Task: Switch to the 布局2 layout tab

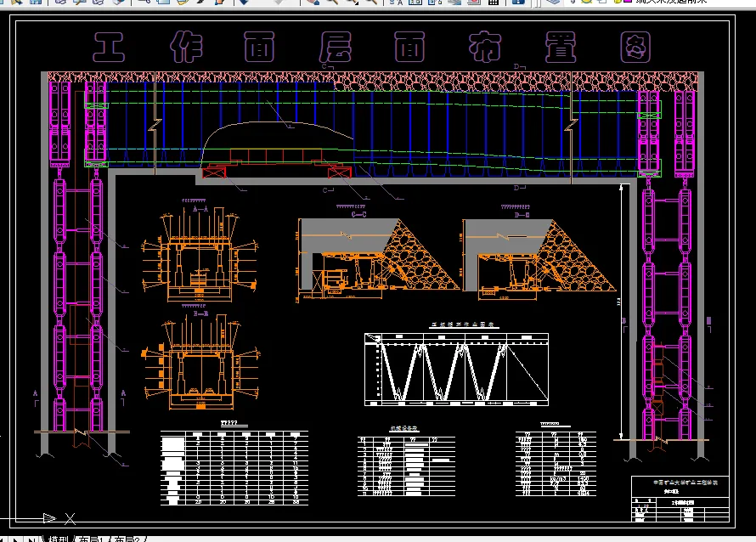Action: 127,539
